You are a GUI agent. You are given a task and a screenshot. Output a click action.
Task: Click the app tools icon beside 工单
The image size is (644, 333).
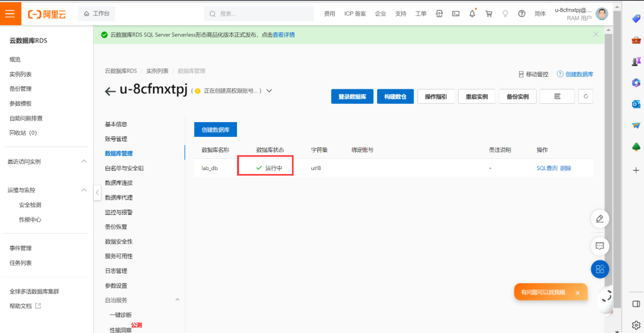point(439,14)
